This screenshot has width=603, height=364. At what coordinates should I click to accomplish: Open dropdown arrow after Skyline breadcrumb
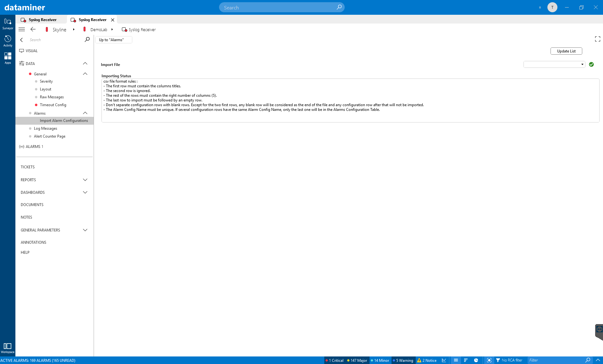pos(74,30)
